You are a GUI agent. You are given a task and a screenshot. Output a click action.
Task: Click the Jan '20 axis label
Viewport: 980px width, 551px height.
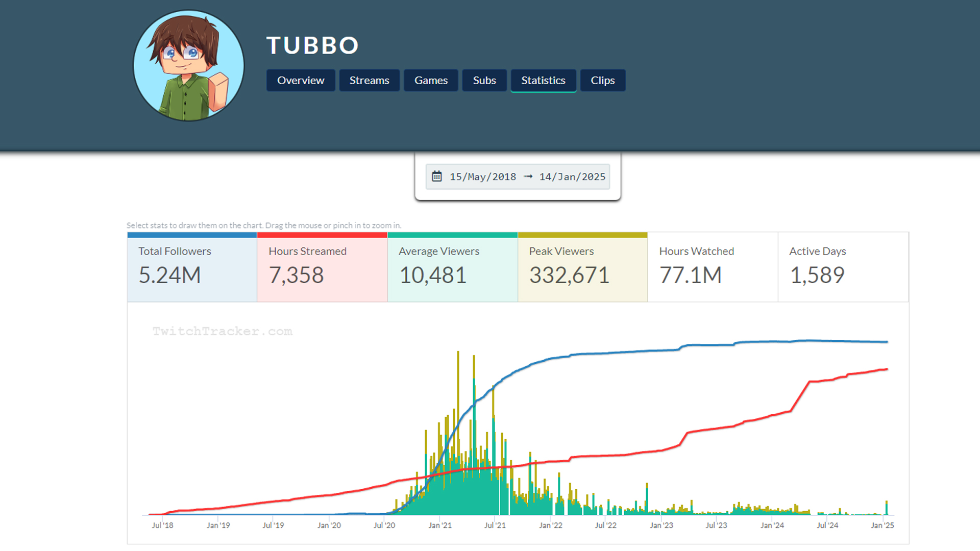pos(329,525)
